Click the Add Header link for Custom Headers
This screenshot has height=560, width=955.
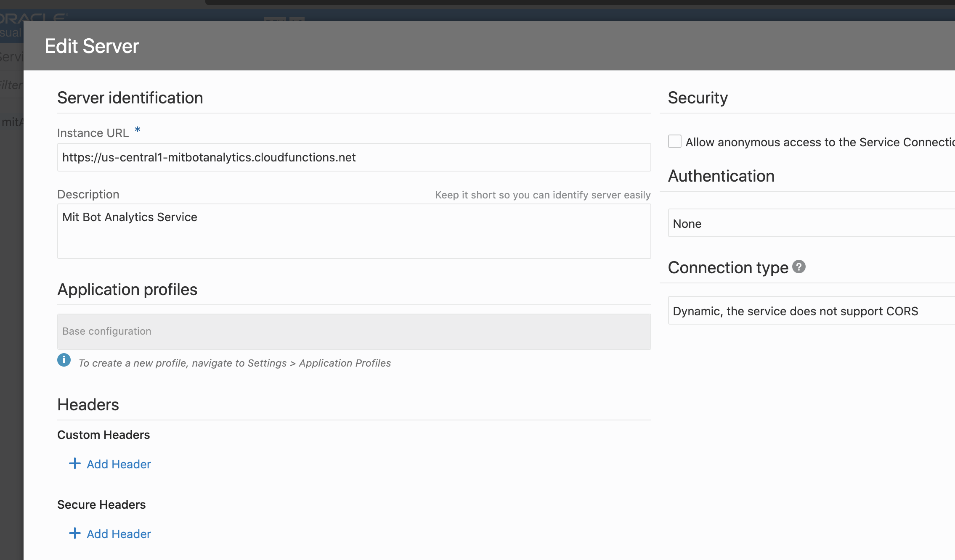(119, 464)
